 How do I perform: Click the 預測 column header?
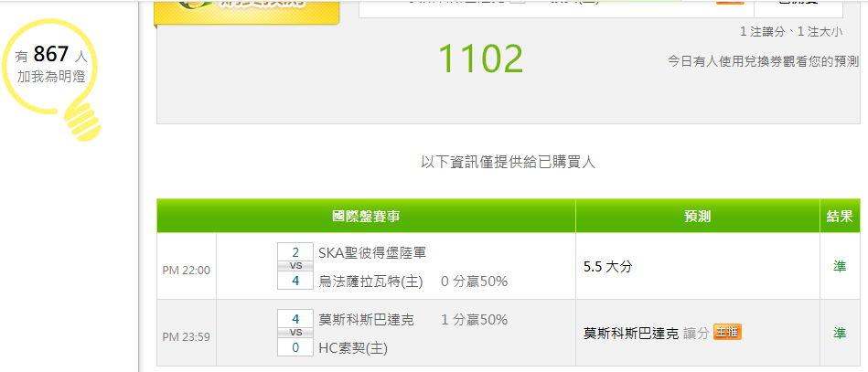tap(698, 217)
